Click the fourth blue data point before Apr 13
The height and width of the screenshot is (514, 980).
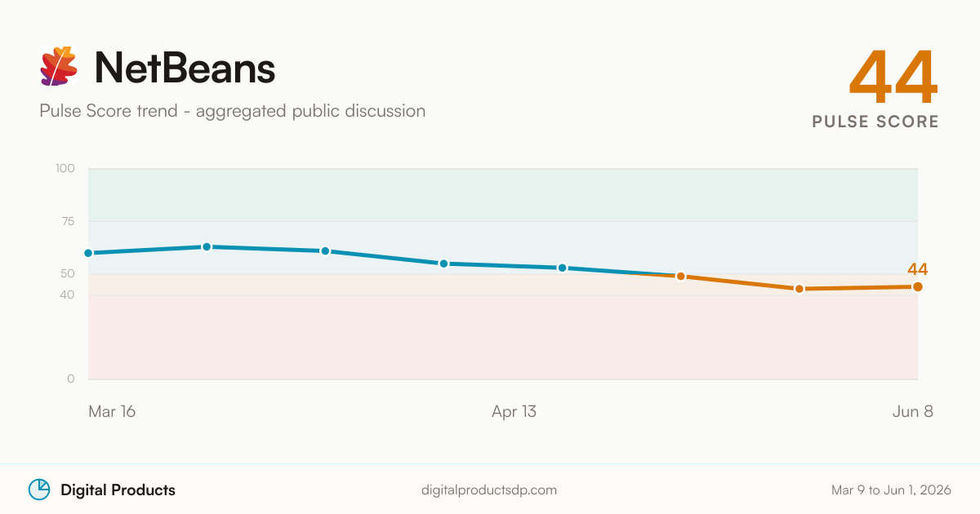click(443, 264)
